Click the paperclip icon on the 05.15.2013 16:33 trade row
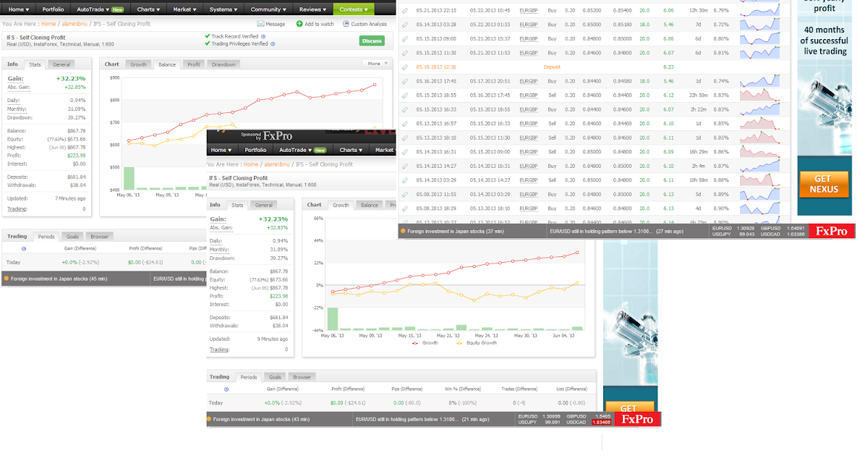Image resolution: width=868 pixels, height=456 pixels. (x=404, y=109)
